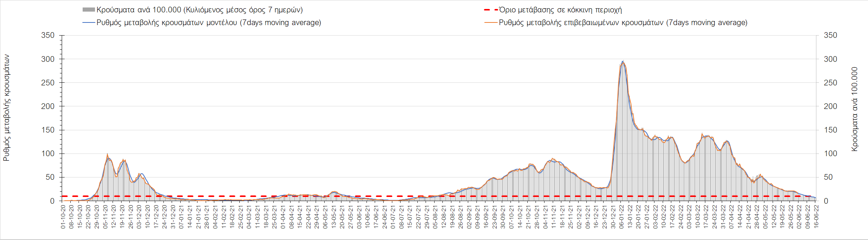Click the 150 label on right axis
868x240 pixels.
pyautogui.click(x=830, y=130)
